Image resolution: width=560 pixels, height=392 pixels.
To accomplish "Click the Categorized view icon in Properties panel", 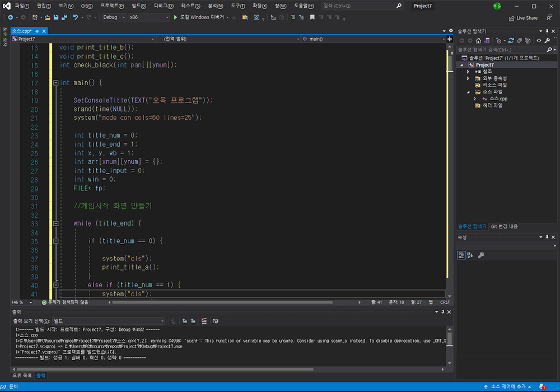I will pyautogui.click(x=461, y=255).
